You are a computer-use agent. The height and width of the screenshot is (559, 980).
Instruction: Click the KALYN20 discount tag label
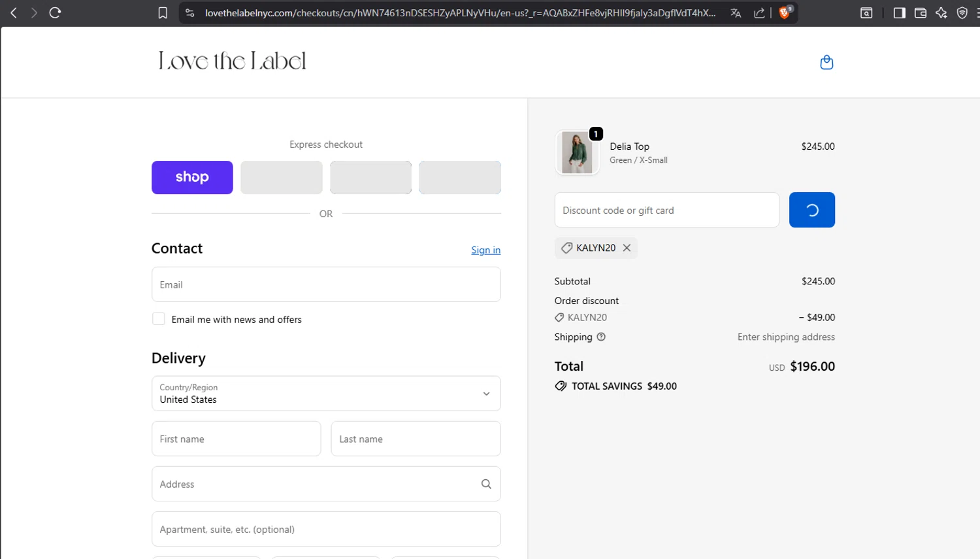click(x=596, y=248)
